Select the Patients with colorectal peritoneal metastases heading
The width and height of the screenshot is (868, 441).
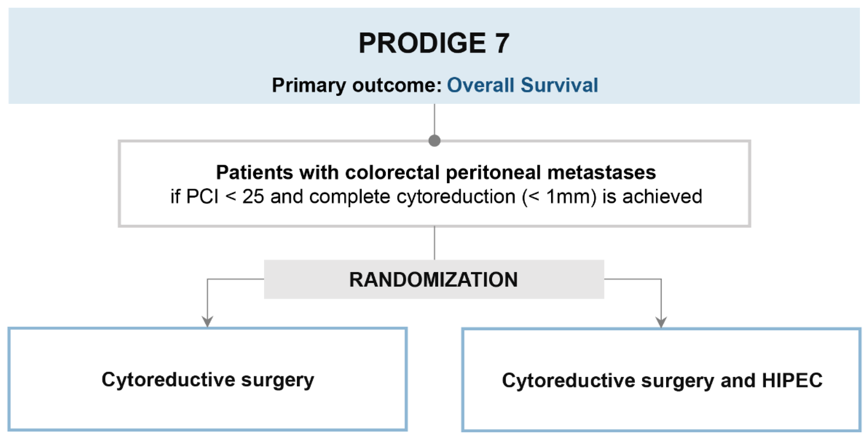pos(436,172)
